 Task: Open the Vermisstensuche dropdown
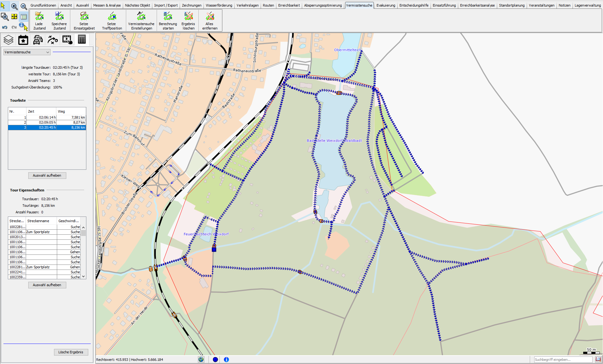coord(27,52)
